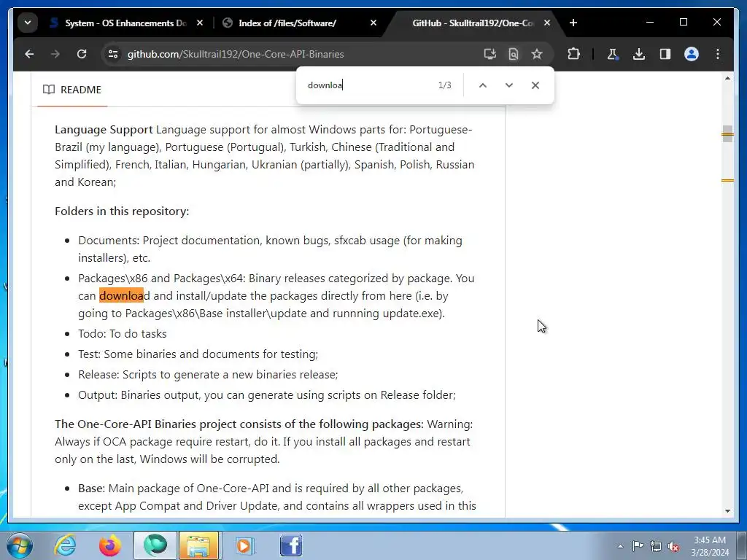747x560 pixels.
Task: Open the Extensions puzzle icon
Action: click(573, 54)
